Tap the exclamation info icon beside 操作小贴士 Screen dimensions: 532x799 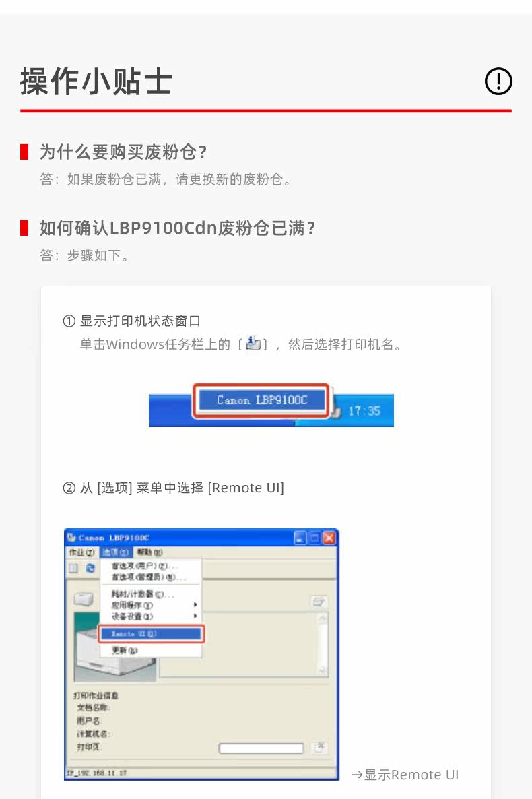(498, 81)
